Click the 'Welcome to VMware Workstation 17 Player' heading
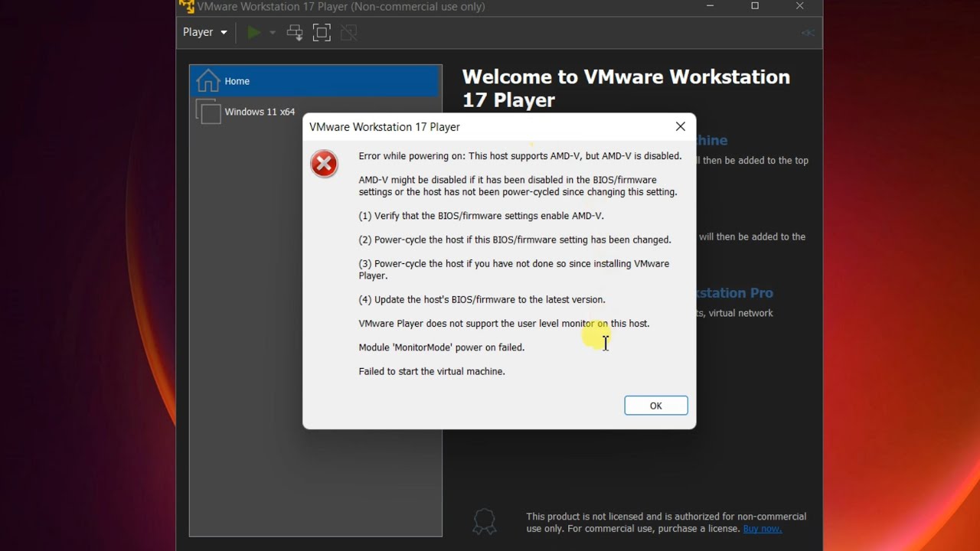The image size is (980, 551). tap(626, 88)
